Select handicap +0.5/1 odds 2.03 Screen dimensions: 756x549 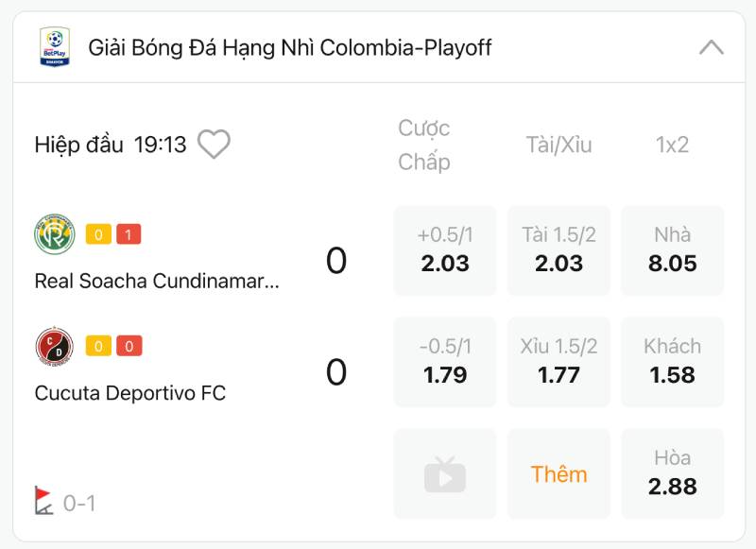pyautogui.click(x=445, y=250)
